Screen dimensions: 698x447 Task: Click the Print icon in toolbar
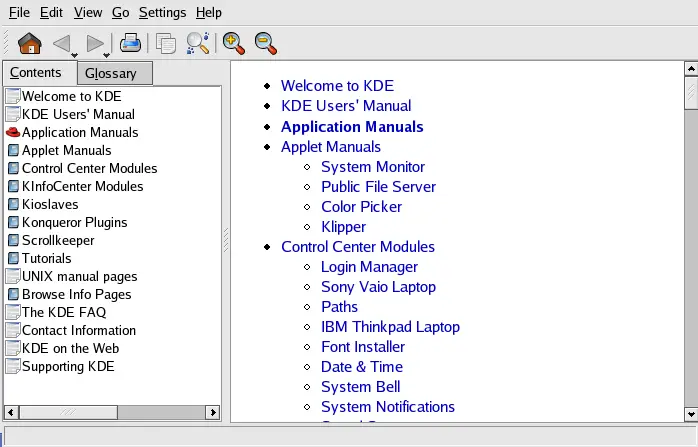(130, 43)
